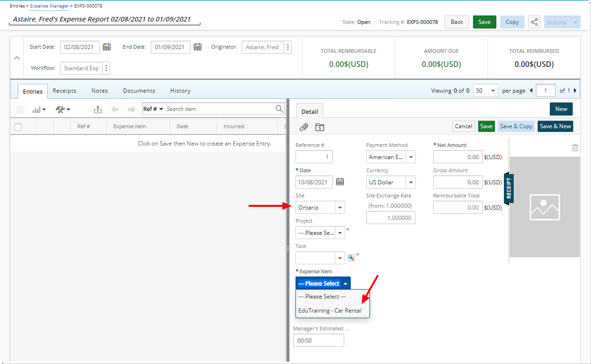The width and height of the screenshot is (591, 364).
Task: Expand the Payment Method dropdown
Action: (410, 157)
